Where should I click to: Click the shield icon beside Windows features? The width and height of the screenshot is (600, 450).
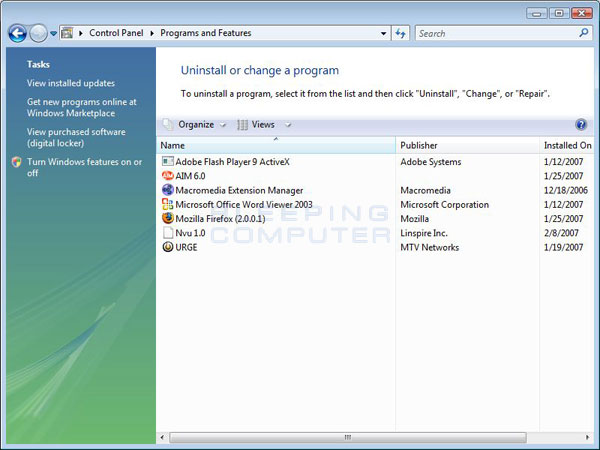tap(16, 162)
